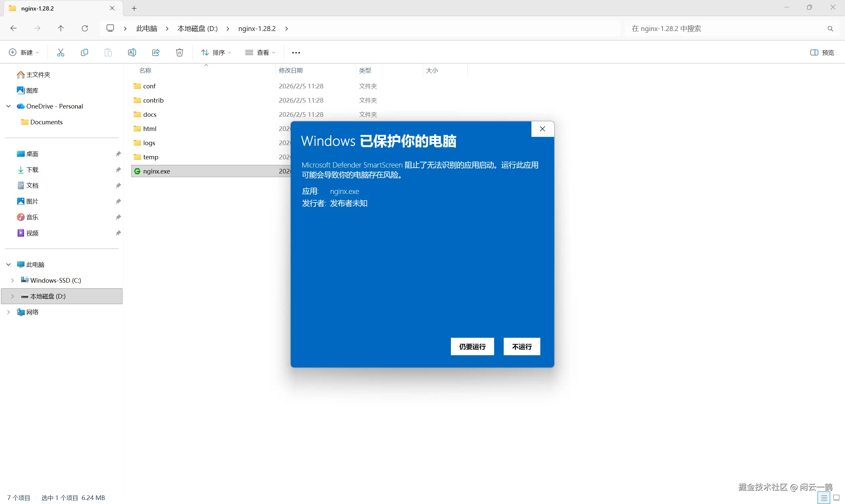The width and height of the screenshot is (845, 504).
Task: Click the Cut scissors icon
Action: tap(60, 52)
